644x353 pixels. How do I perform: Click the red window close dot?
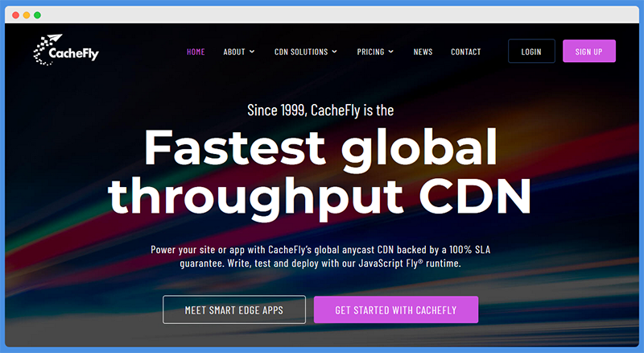point(15,15)
